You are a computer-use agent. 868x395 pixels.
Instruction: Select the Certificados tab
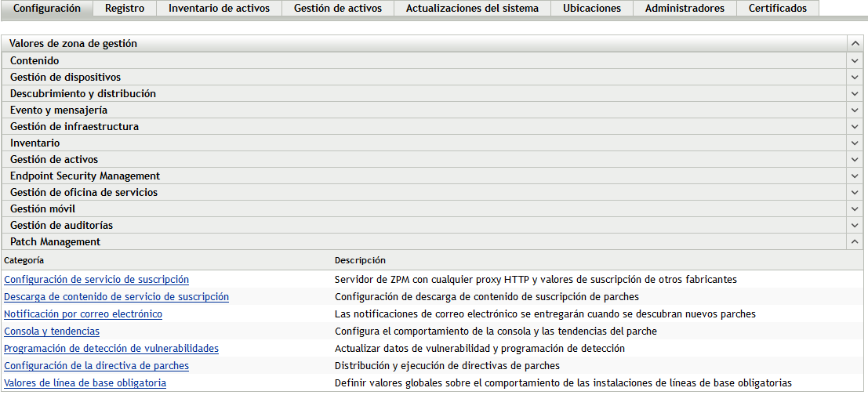[x=777, y=9]
